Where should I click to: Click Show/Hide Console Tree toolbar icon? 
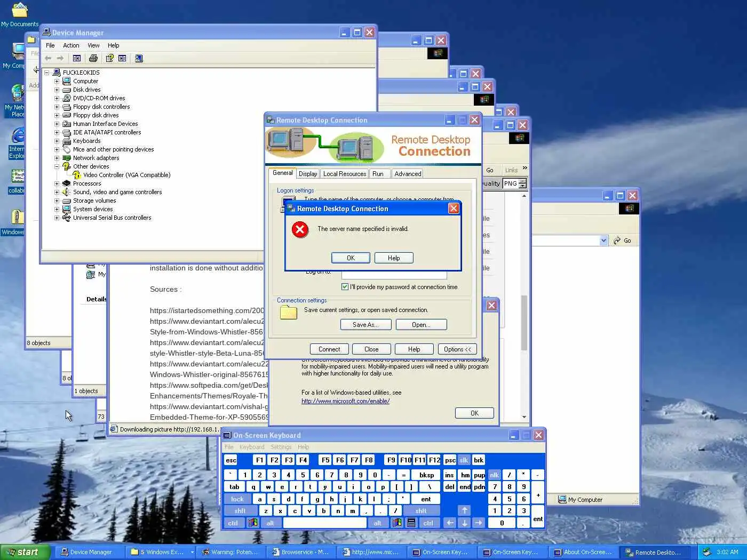click(x=77, y=58)
